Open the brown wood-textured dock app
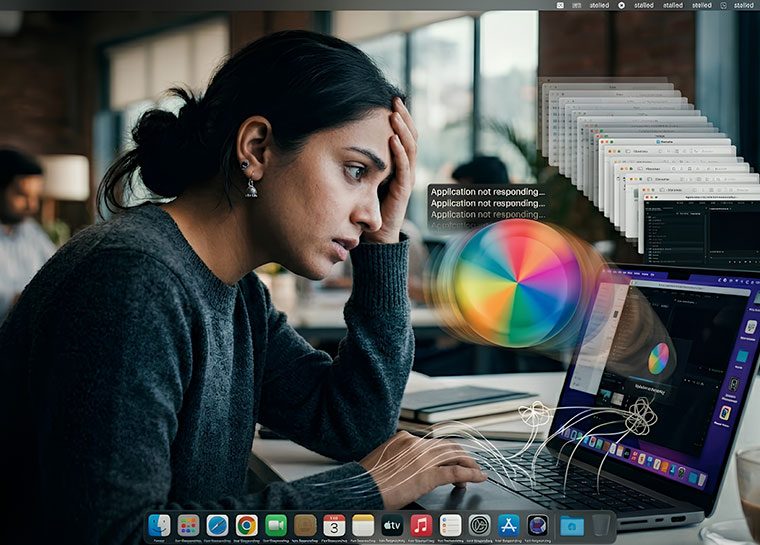 [x=305, y=526]
